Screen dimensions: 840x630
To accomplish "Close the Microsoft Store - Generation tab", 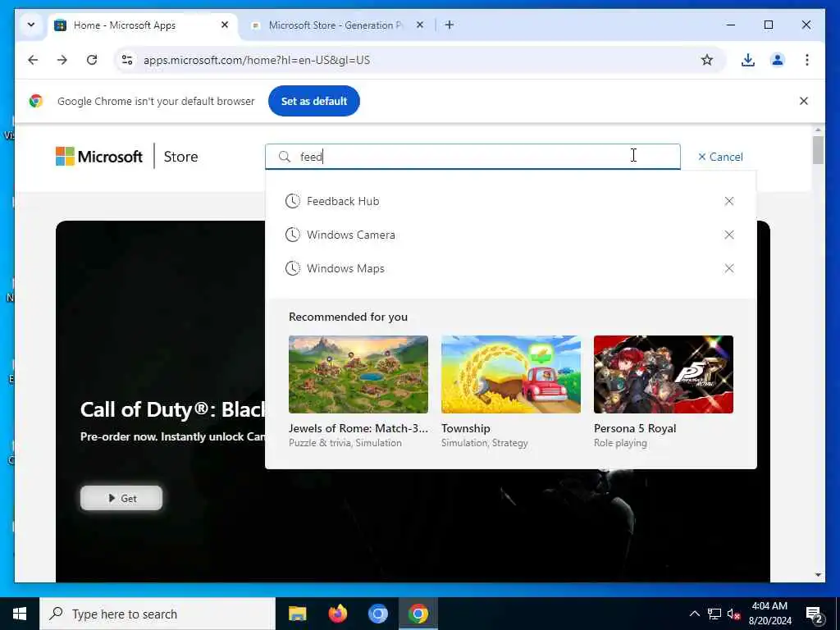I will pos(420,25).
